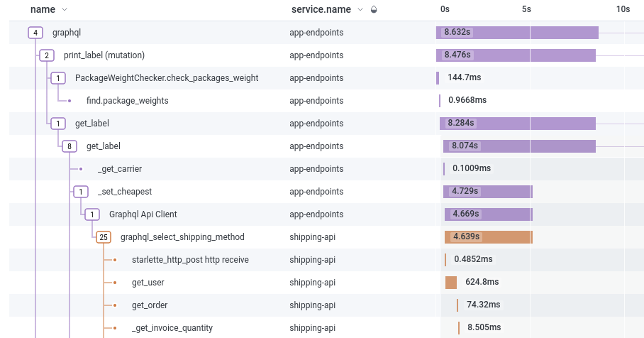
Task: Click the orange 4.639s shipping-api bar
Action: pos(489,237)
